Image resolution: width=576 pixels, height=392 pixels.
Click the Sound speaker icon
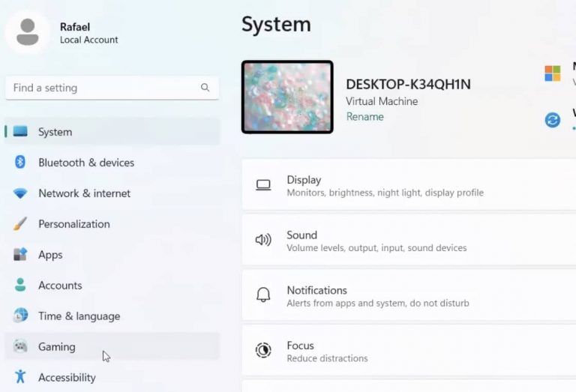[263, 241]
